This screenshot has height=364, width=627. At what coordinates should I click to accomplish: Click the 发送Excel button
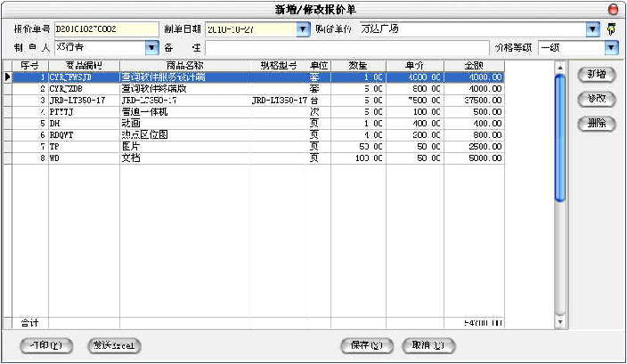click(114, 345)
